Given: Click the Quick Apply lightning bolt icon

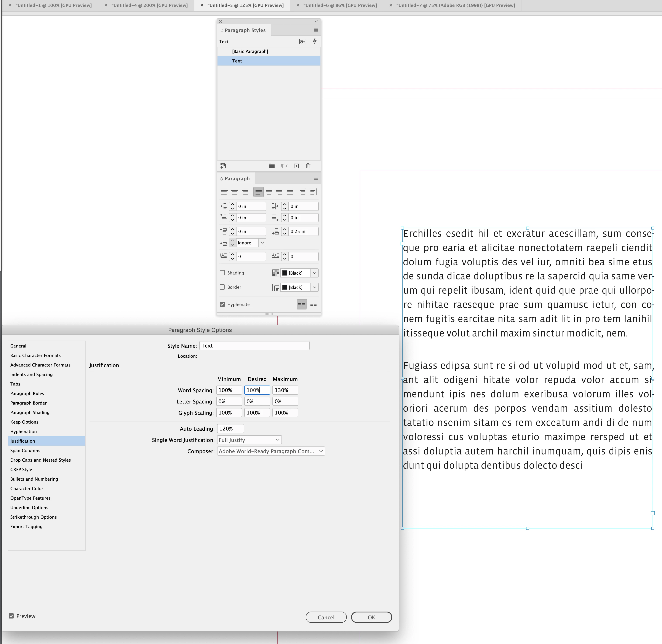Looking at the screenshot, I should pyautogui.click(x=315, y=41).
